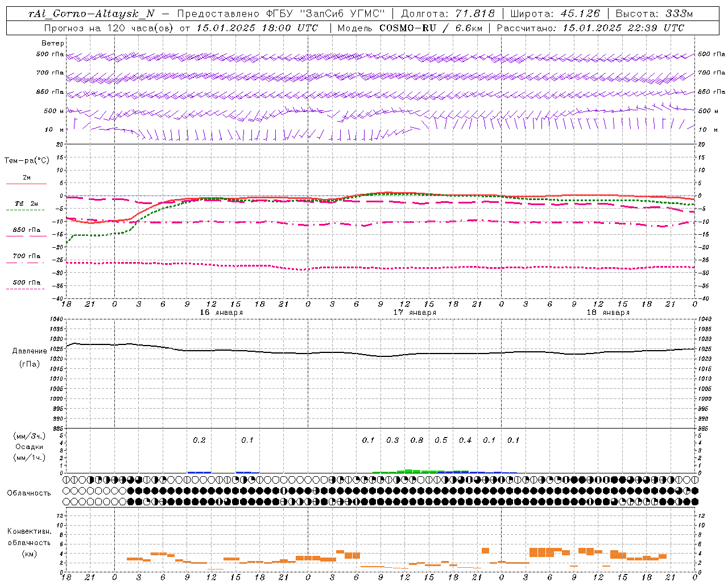Select the latitude value Широта: 45.126
The image size is (728, 582).
(x=555, y=14)
